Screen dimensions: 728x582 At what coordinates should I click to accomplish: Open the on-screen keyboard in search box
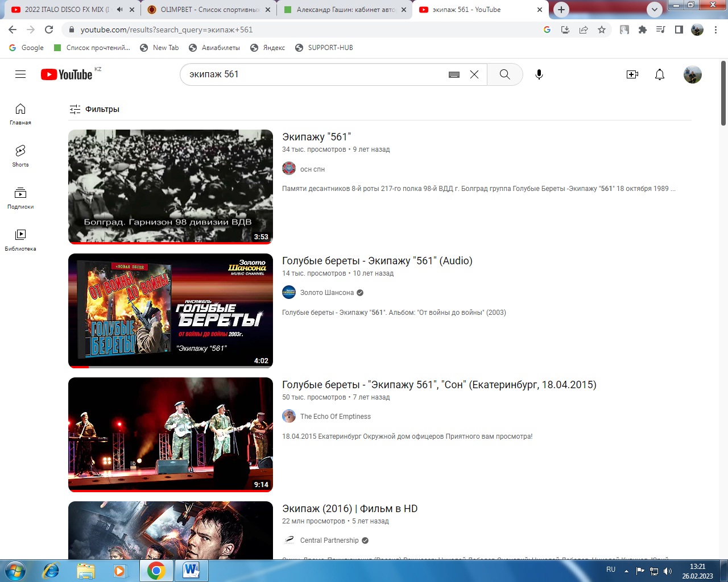click(x=454, y=74)
